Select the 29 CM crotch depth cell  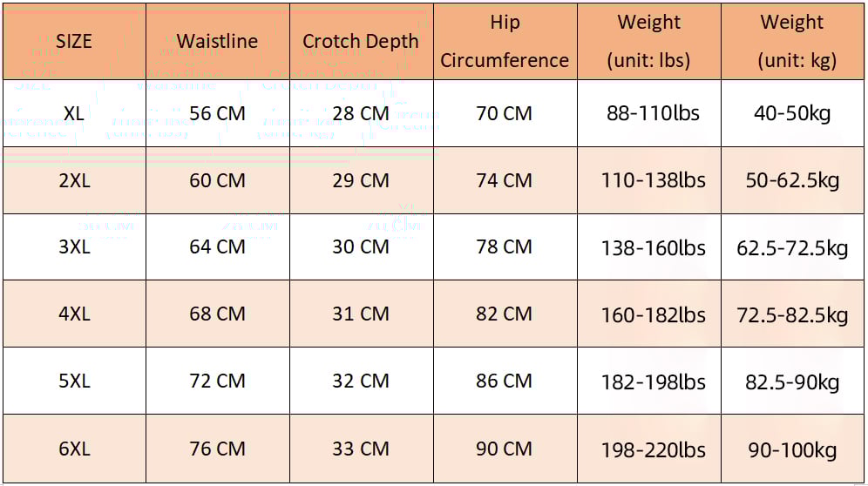pyautogui.click(x=361, y=180)
